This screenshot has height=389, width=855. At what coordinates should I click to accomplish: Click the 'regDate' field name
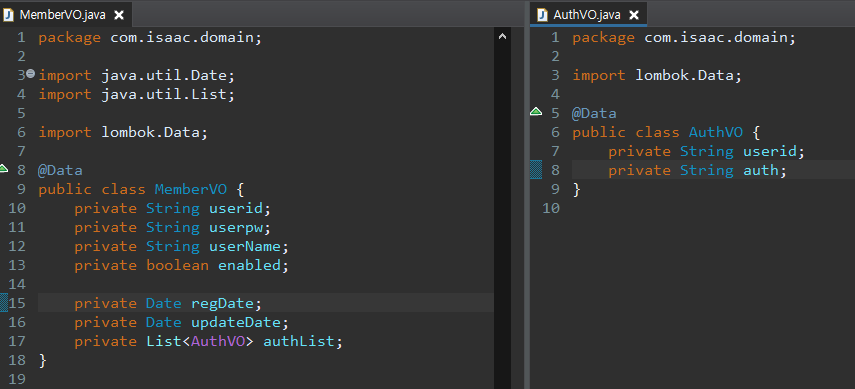(x=222, y=303)
